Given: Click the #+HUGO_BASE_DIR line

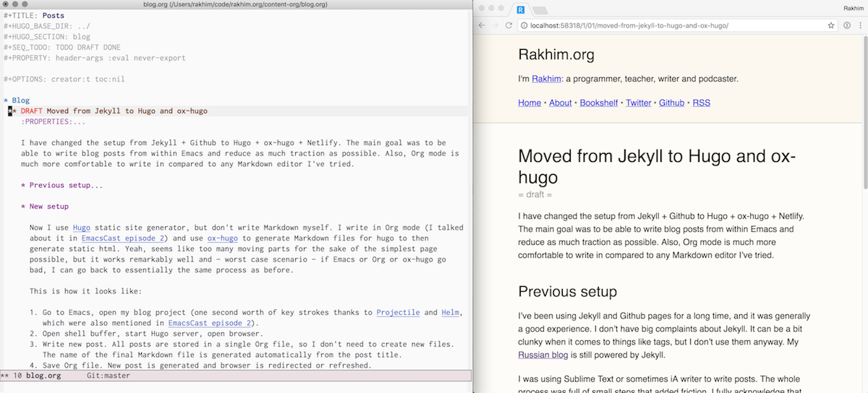Looking at the screenshot, I should click(47, 26).
